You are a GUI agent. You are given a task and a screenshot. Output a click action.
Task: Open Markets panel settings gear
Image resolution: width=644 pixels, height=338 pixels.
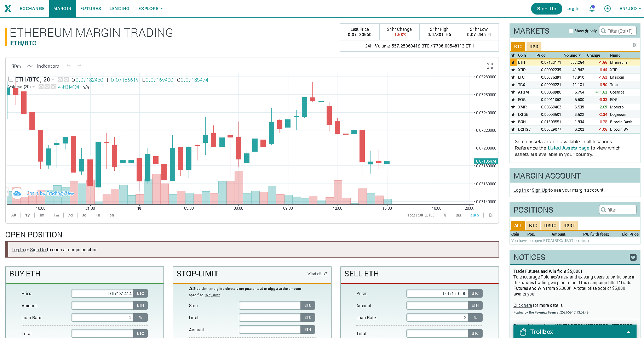pos(635,45)
